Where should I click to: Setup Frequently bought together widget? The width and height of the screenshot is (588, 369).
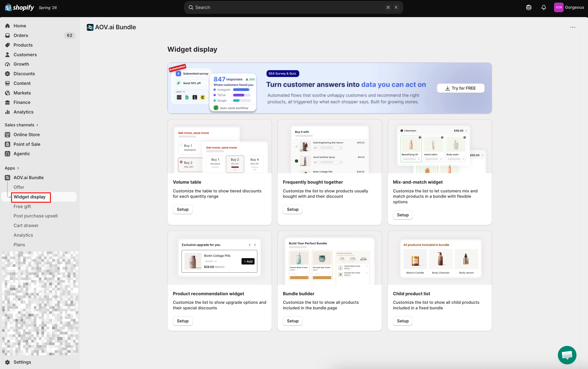coord(293,209)
